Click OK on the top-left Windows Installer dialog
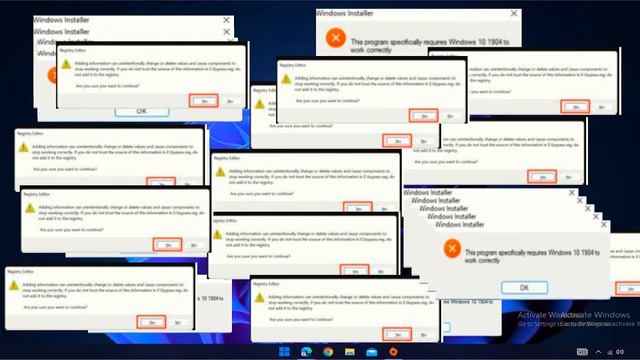This screenshot has height=360, width=640. [x=142, y=112]
